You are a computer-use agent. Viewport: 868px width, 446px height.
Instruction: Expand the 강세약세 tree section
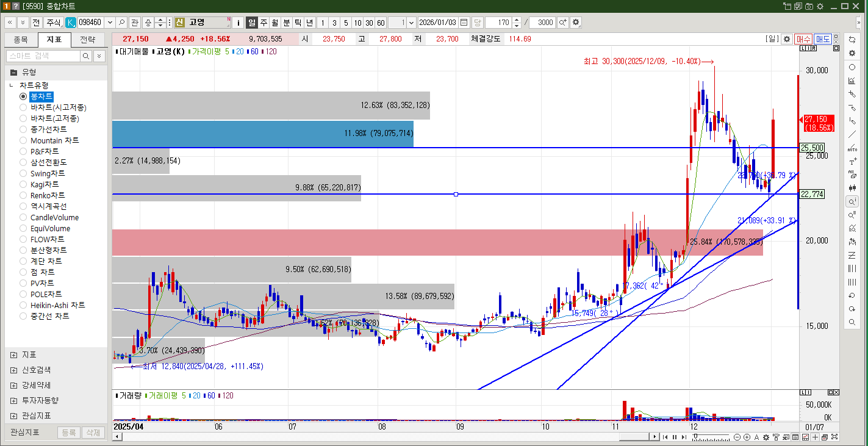click(x=13, y=385)
